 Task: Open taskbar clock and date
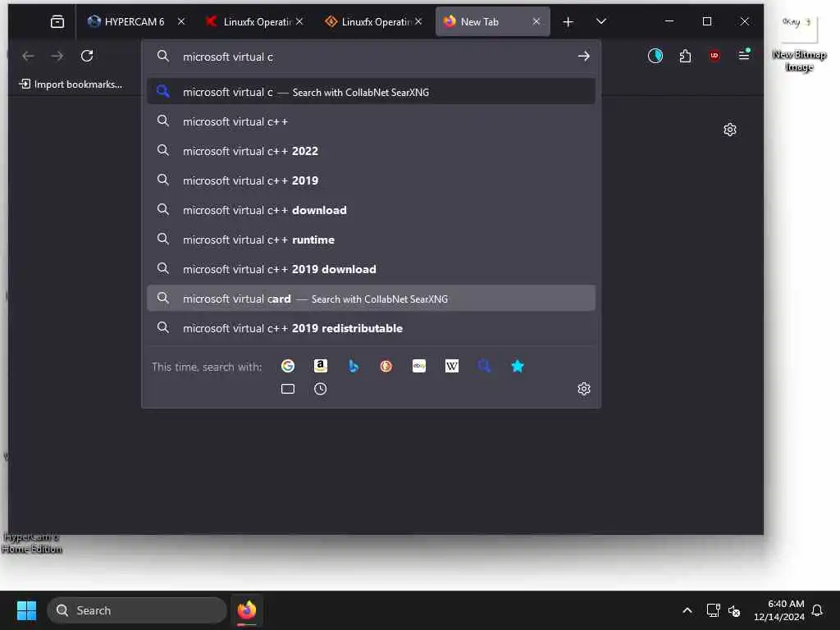click(779, 610)
